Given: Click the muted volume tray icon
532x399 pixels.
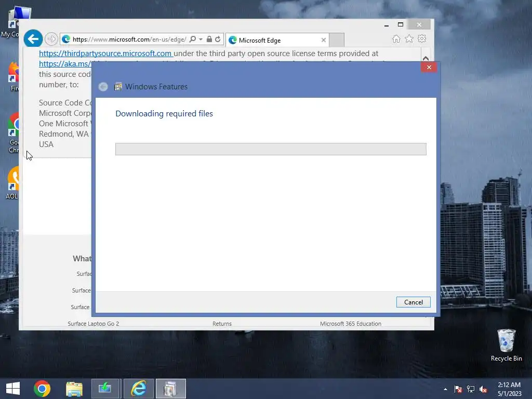Looking at the screenshot, I should point(483,389).
